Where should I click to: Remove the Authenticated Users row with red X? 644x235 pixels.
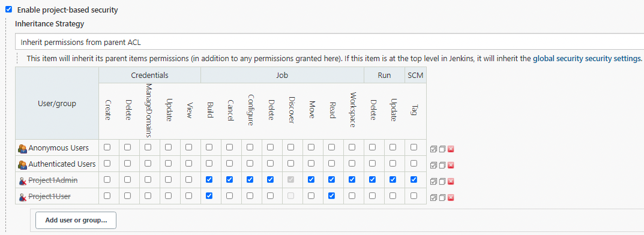coord(451,165)
